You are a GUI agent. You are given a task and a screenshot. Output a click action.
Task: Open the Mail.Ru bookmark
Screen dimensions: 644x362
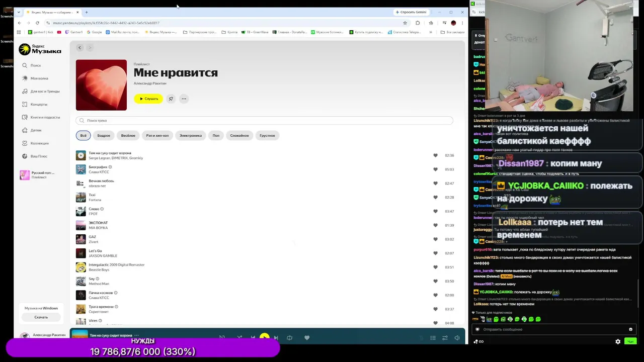point(122,32)
